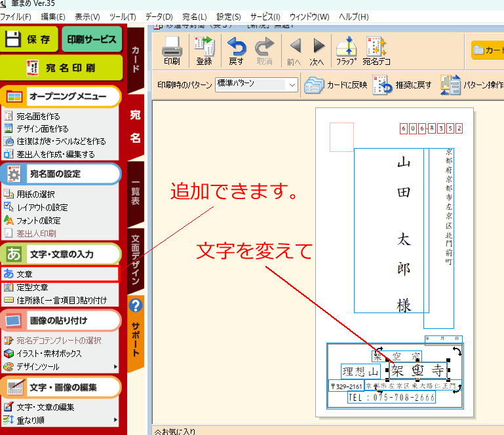The width and height of the screenshot is (504, 435).
Task: Click the green 保存 button
Action: pos(29,40)
